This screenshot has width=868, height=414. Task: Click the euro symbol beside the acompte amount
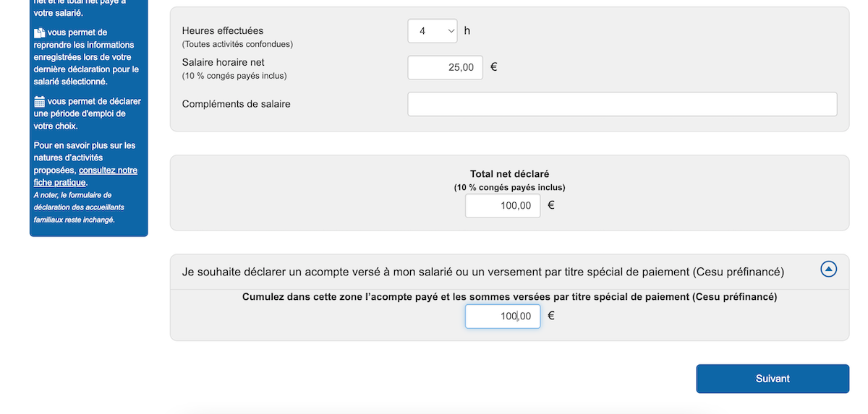(x=551, y=316)
